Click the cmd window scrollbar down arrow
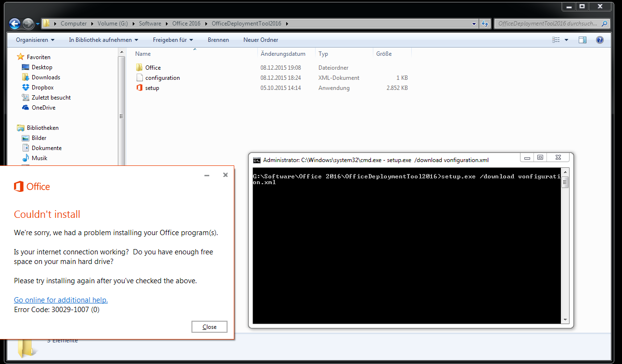622x364 pixels. tap(565, 320)
